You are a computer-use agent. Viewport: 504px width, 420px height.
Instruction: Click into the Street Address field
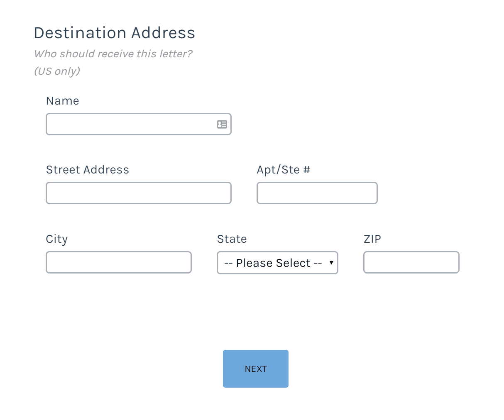pos(139,193)
